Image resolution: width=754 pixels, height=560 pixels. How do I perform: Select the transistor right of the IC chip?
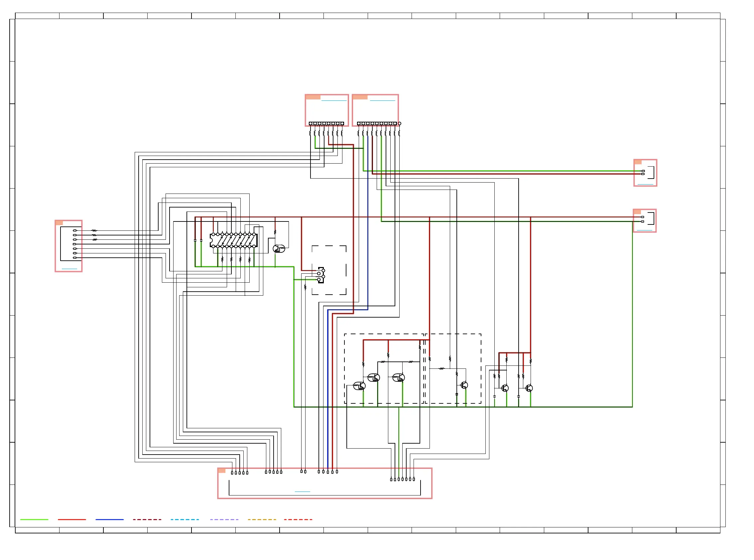tap(279, 249)
